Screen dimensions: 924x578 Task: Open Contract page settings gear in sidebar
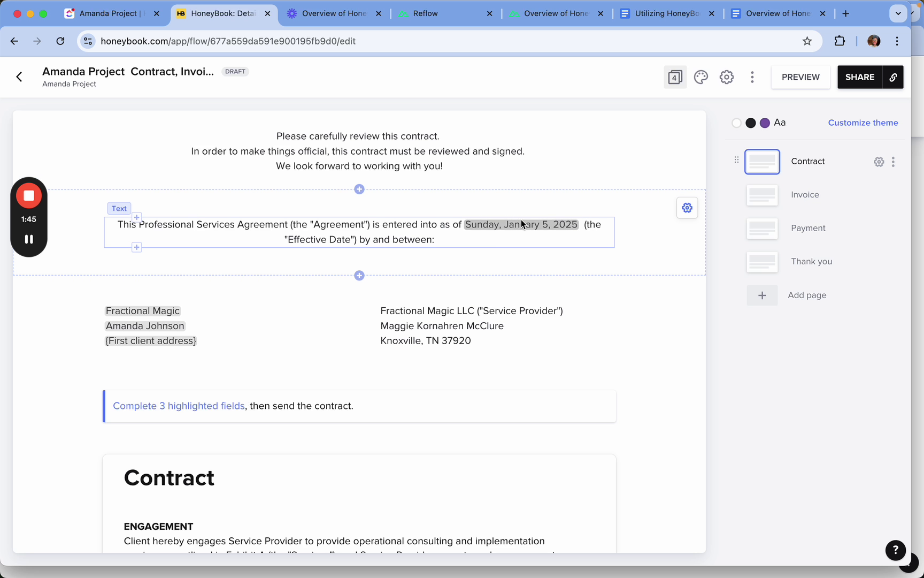[879, 162]
